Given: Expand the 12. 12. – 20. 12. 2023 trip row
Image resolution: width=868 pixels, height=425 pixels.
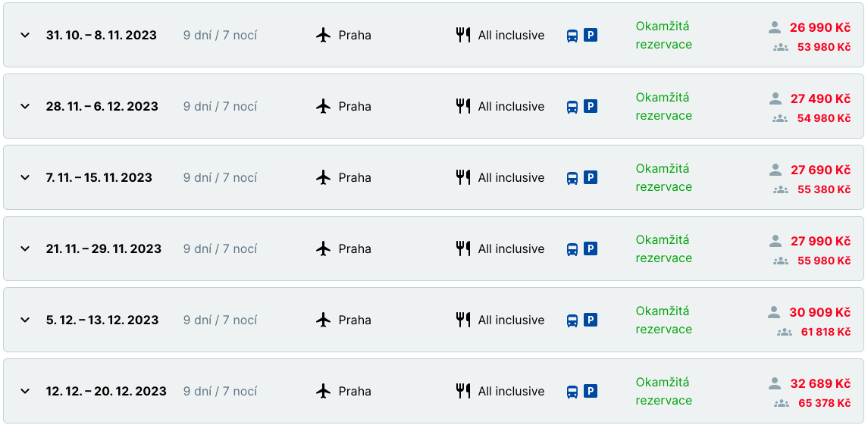Looking at the screenshot, I should click(25, 391).
